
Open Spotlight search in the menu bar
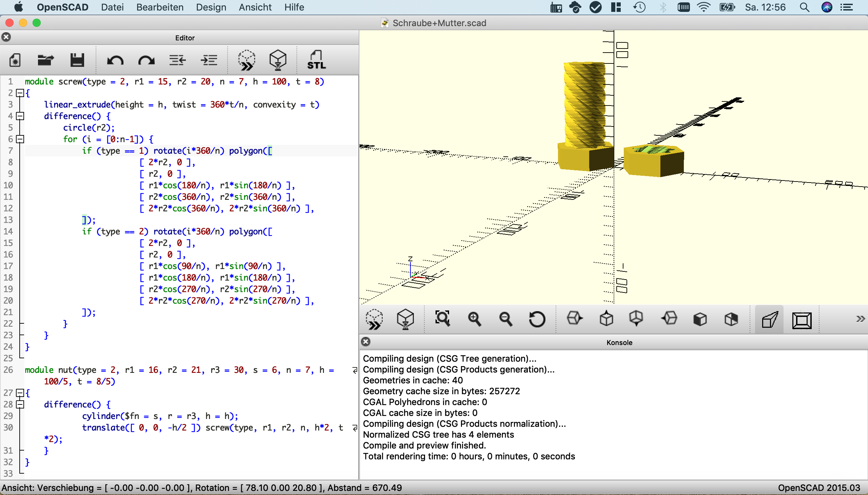coord(805,7)
